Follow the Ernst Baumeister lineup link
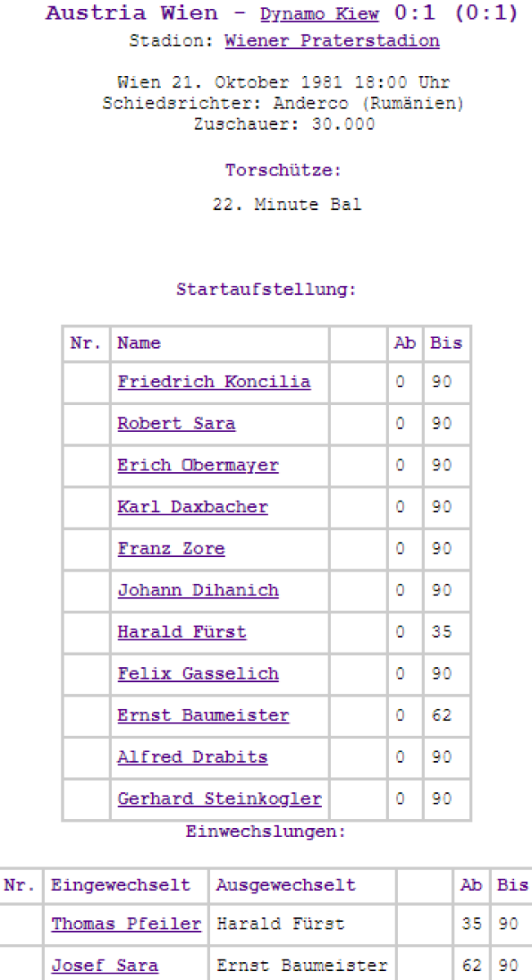 coord(203,715)
